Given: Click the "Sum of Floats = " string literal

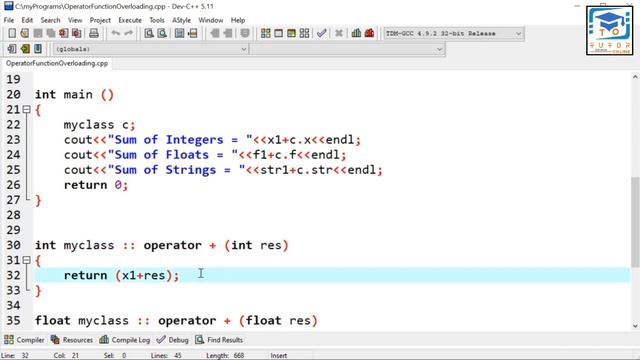Looking at the screenshot, I should click(173, 155).
